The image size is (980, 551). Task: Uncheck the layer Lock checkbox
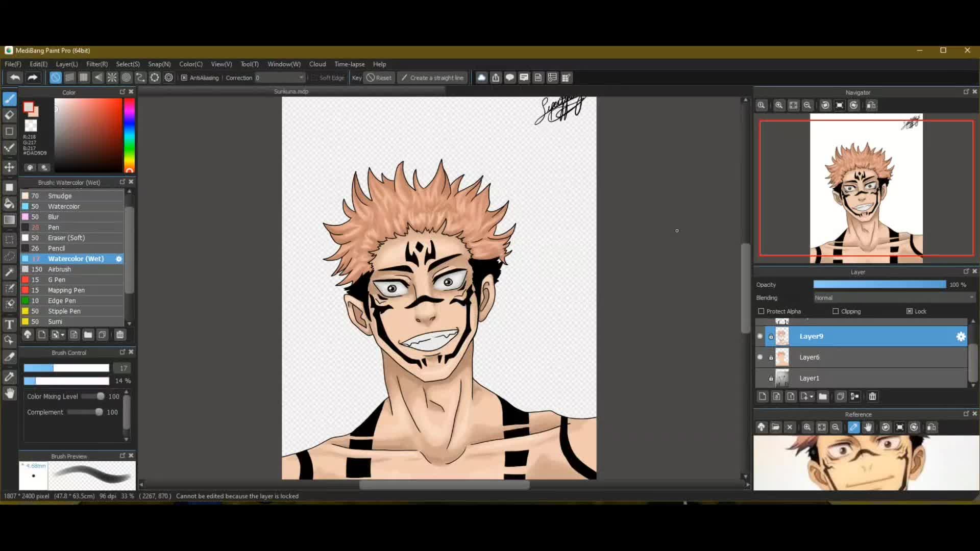pyautogui.click(x=910, y=311)
